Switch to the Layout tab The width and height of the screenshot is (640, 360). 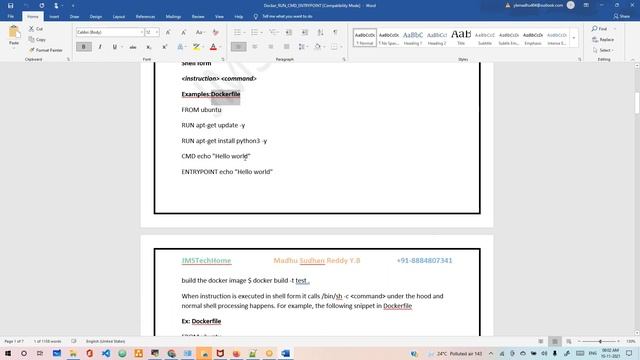[119, 16]
